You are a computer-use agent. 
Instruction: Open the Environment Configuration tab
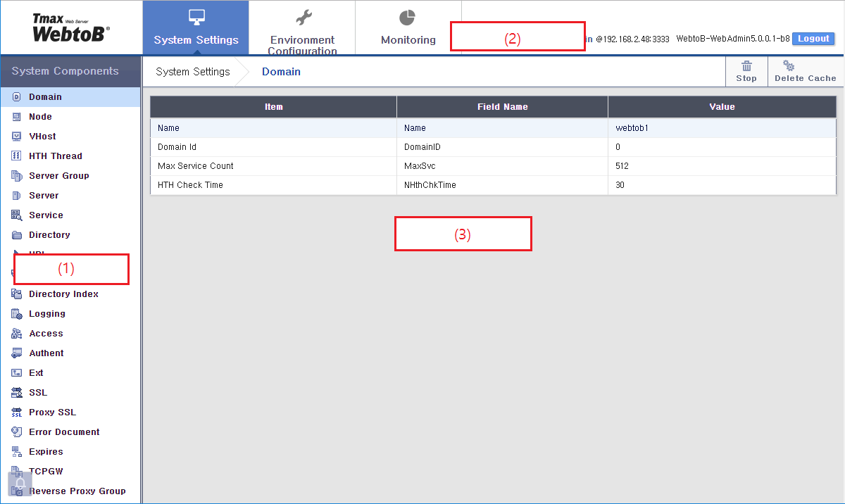click(x=303, y=27)
